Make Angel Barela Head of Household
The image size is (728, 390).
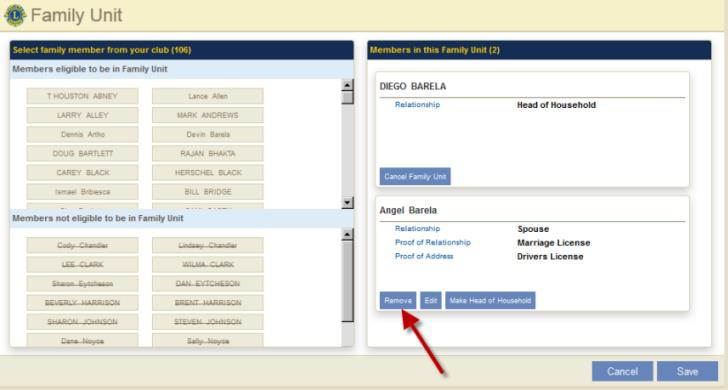[x=490, y=300]
